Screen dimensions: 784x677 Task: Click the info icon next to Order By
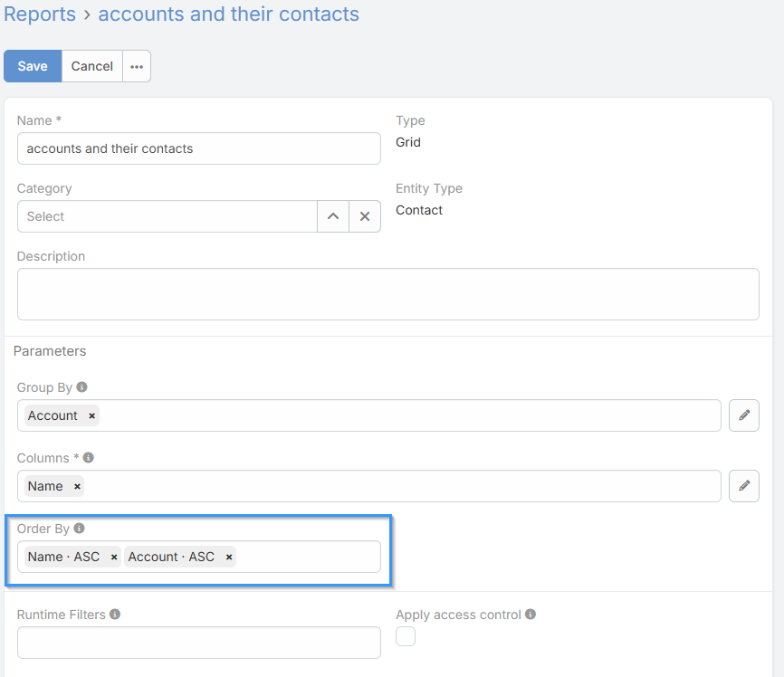click(79, 529)
